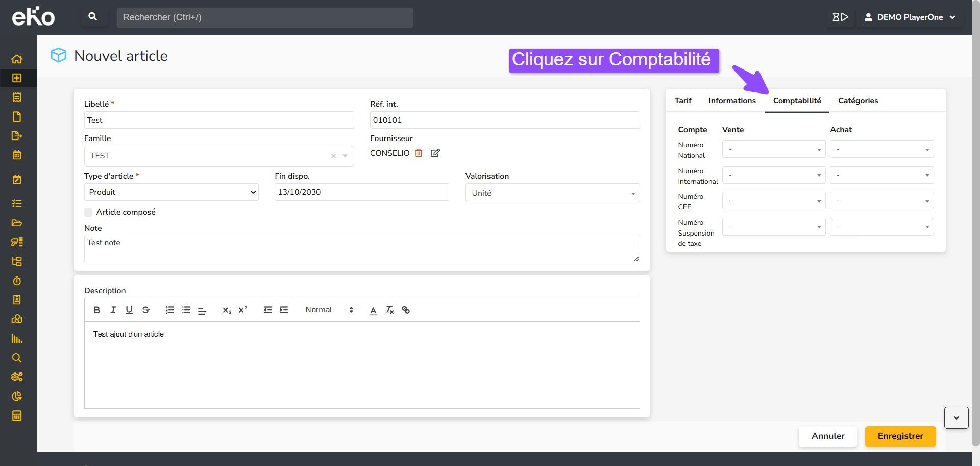Insert a link in the description editor
The height and width of the screenshot is (466, 980).
406,310
